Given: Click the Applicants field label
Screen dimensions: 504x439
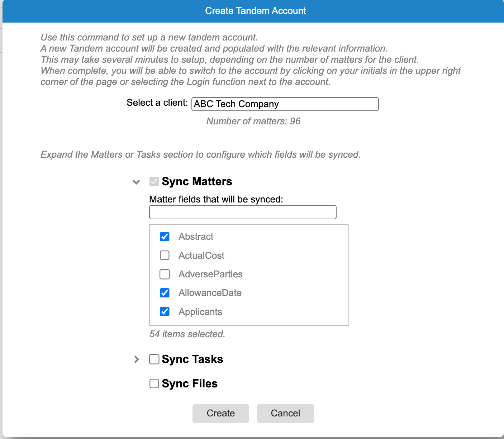Looking at the screenshot, I should click(x=200, y=312).
